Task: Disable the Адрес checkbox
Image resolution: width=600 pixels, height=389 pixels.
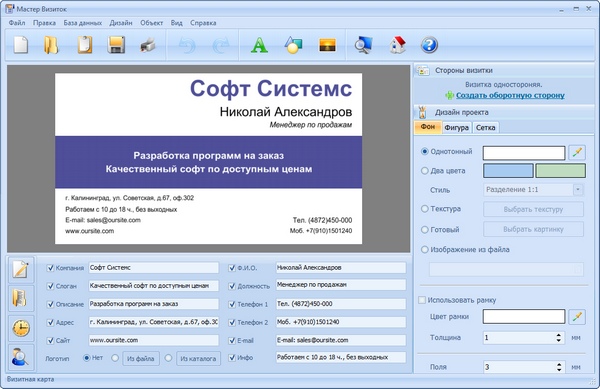Action: (50, 322)
